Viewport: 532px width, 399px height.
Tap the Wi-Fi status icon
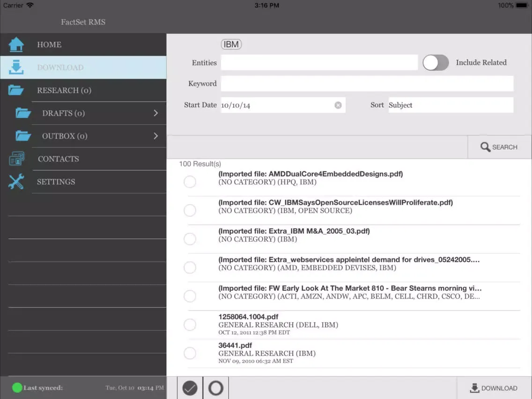(x=30, y=5)
